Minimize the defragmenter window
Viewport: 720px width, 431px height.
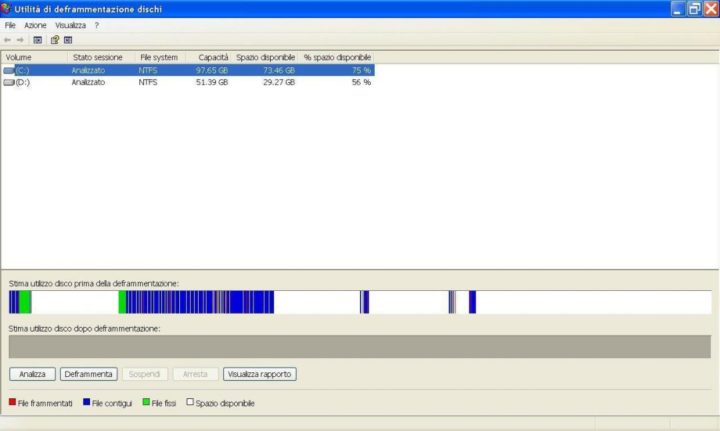pyautogui.click(x=678, y=9)
